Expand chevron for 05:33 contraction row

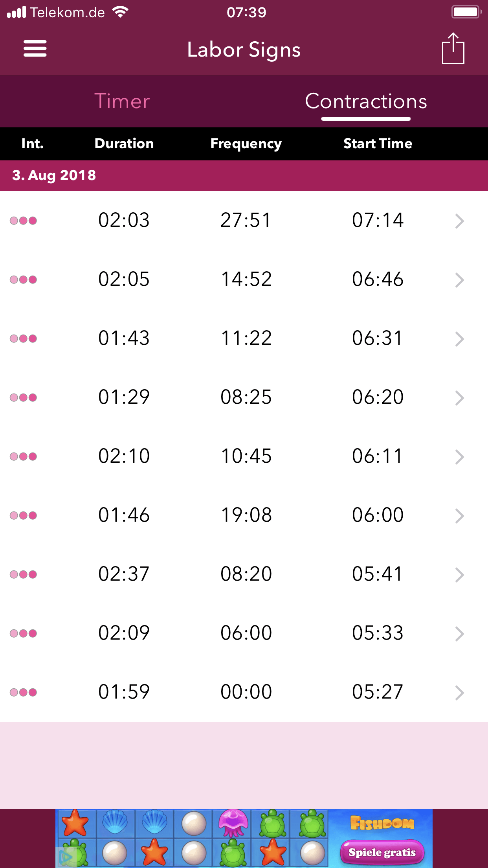pyautogui.click(x=459, y=634)
